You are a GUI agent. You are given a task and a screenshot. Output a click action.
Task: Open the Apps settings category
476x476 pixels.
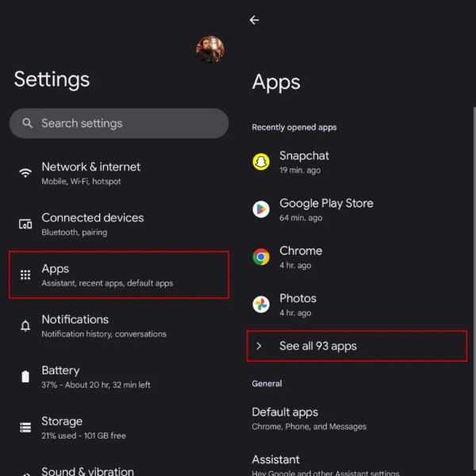coord(119,274)
